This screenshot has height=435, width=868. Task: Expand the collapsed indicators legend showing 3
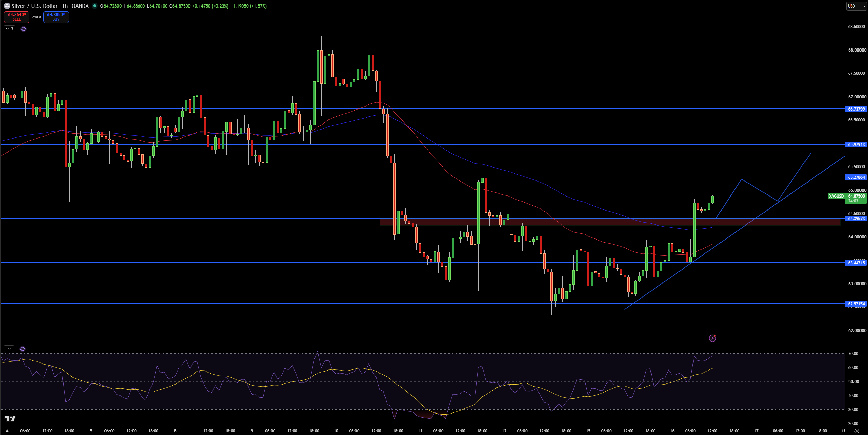[10, 29]
